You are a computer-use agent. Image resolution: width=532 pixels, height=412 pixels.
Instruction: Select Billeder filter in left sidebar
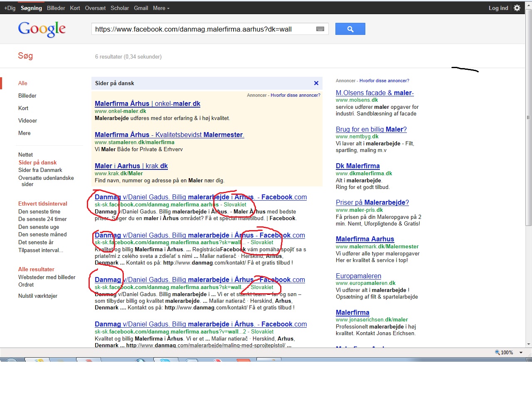(27, 96)
